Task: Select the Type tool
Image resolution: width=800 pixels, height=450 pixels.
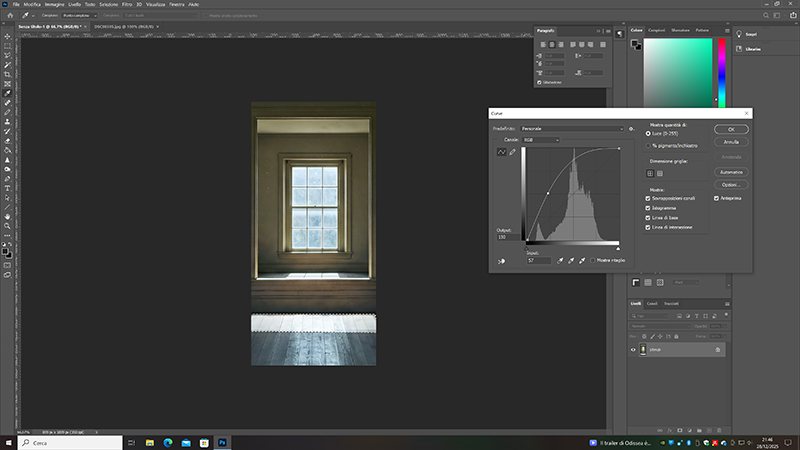Action: click(x=7, y=188)
